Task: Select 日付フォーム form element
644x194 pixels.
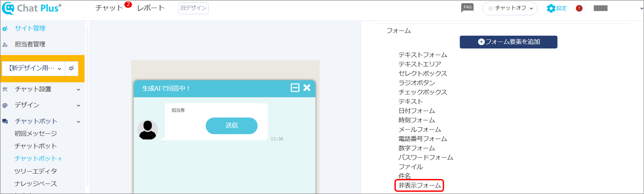Action: (417, 111)
